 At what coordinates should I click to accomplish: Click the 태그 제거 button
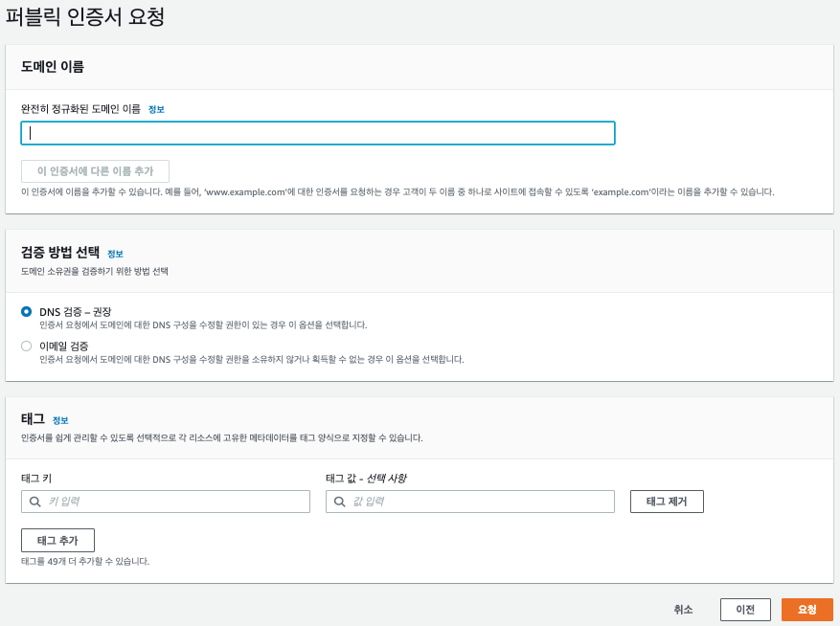(x=667, y=502)
